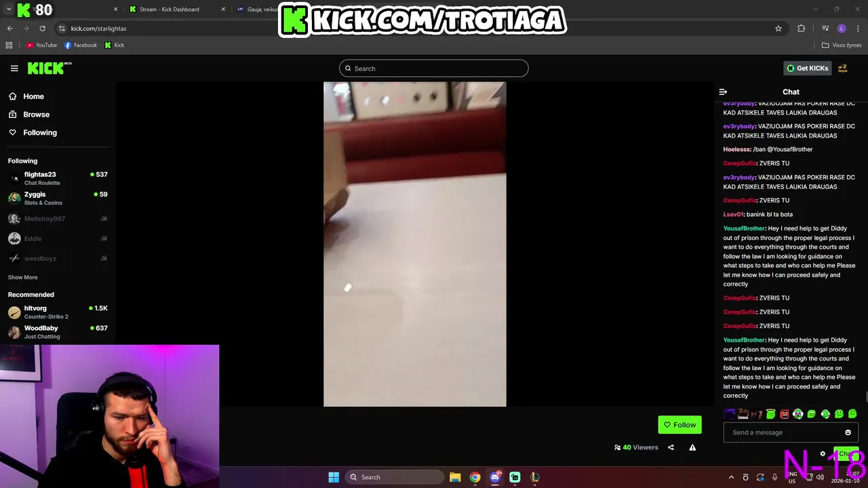Image resolution: width=868 pixels, height=488 pixels.
Task: Open offline channel Eddie
Action: click(x=58, y=239)
